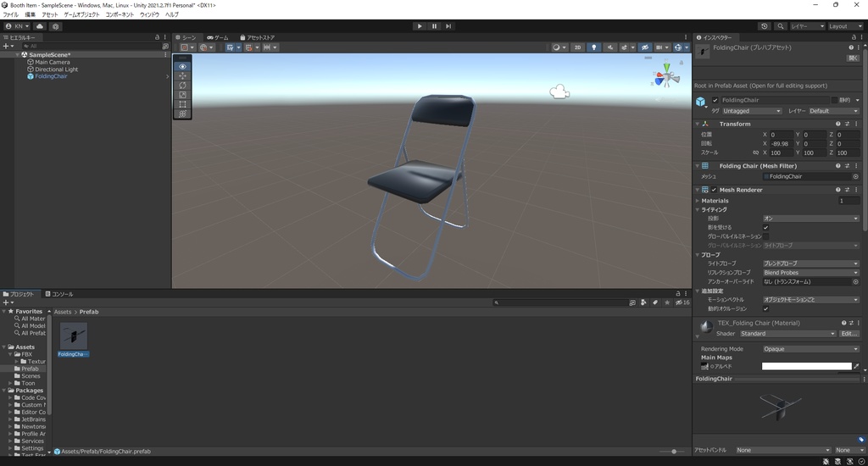Screen dimensions: 868x466
Task: Open the undo history icon
Action: click(x=765, y=26)
